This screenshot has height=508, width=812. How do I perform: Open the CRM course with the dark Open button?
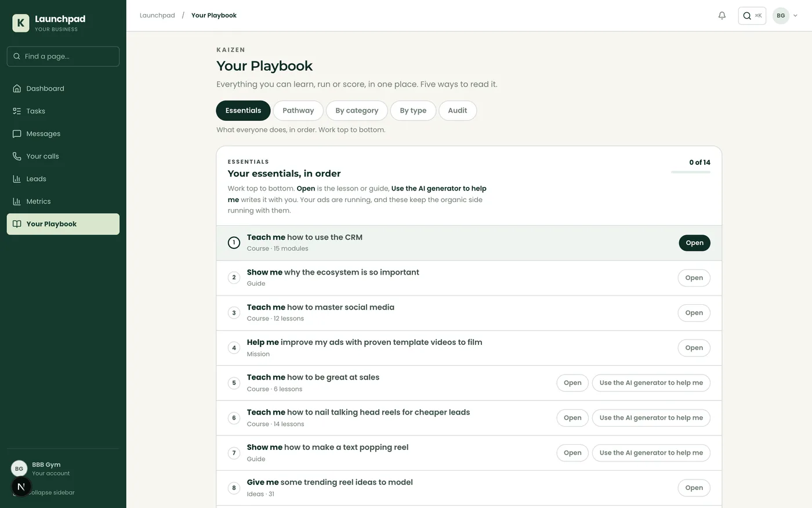click(x=694, y=243)
